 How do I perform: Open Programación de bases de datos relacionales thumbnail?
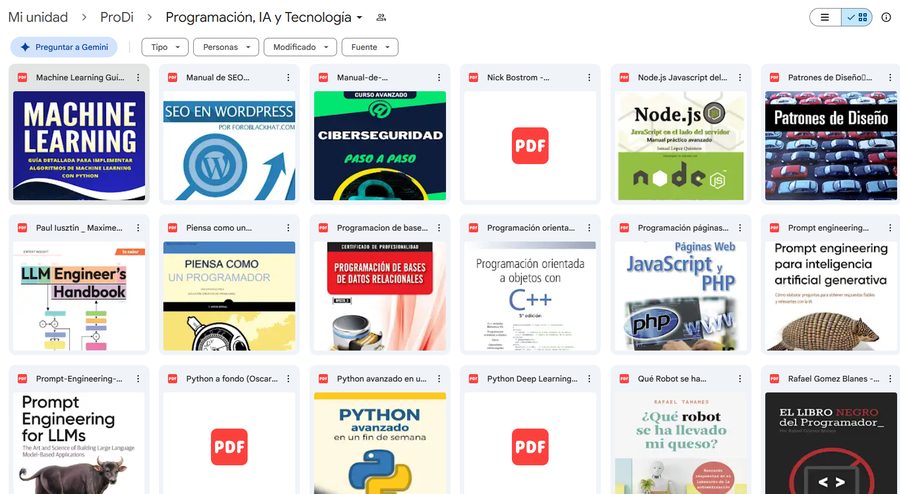point(380,296)
